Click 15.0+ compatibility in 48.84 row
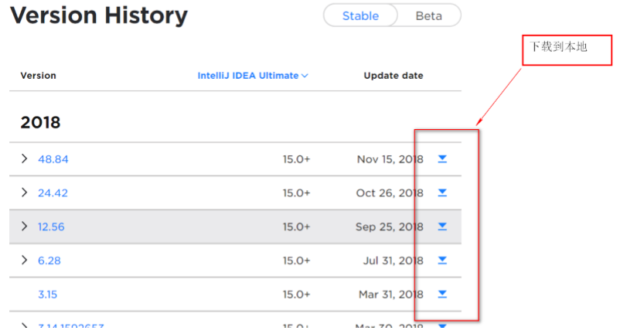This screenshot has height=334, width=644. click(x=296, y=159)
